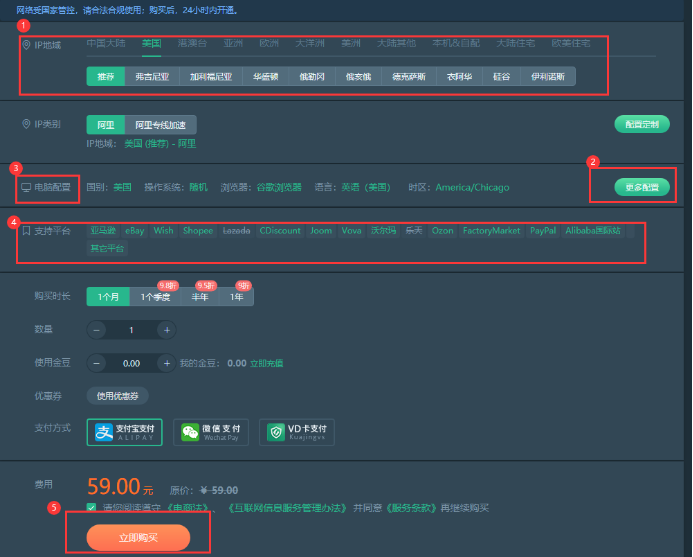This screenshot has width=693, height=557.
Task: Open the 大洋洲 region tab
Action: tap(310, 43)
